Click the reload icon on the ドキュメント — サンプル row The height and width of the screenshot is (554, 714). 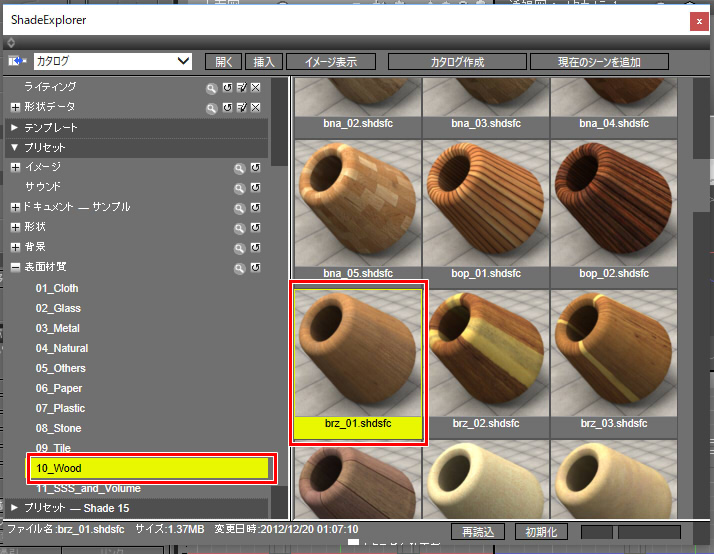[x=255, y=208]
